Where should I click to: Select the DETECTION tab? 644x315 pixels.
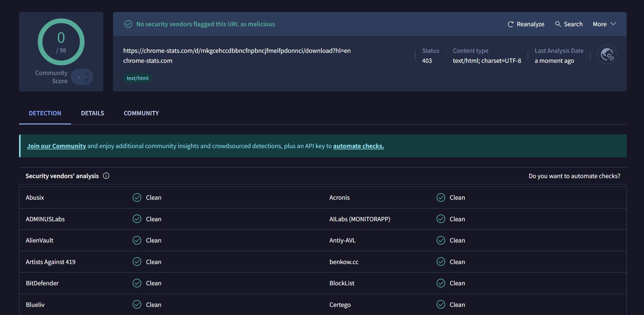click(x=45, y=113)
